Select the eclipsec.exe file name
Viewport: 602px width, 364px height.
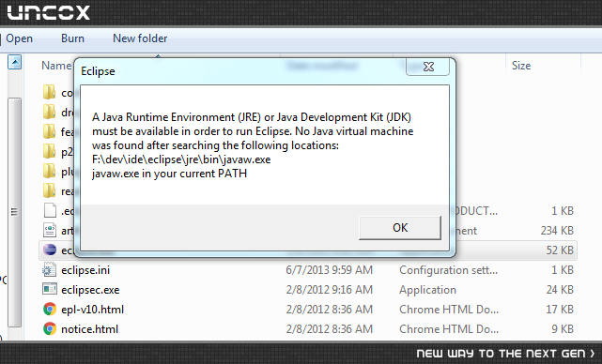(90, 290)
